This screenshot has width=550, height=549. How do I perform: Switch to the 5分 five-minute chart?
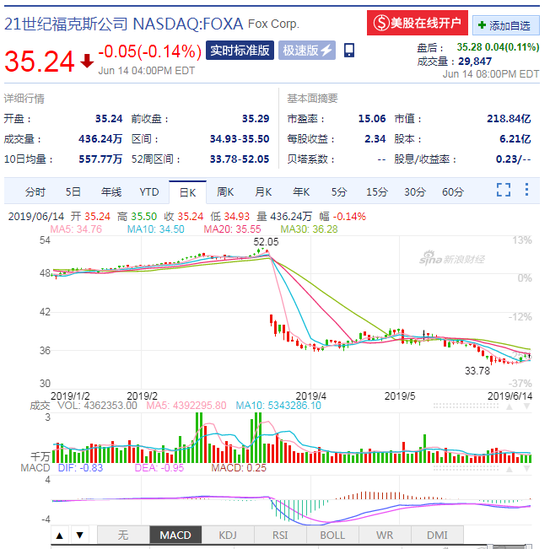[339, 192]
